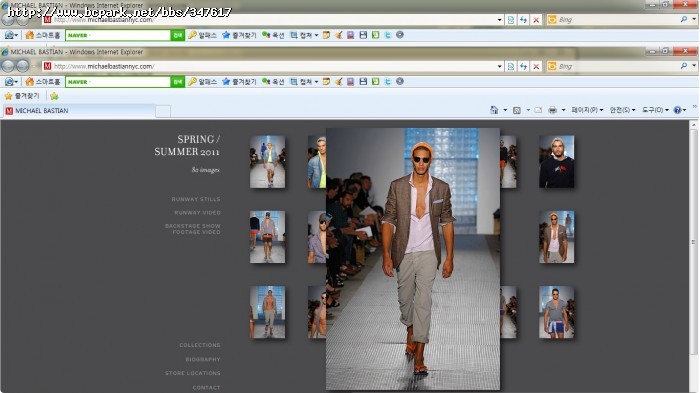700x393 pixels.
Task: Refresh the page in back window
Action: 524,20
